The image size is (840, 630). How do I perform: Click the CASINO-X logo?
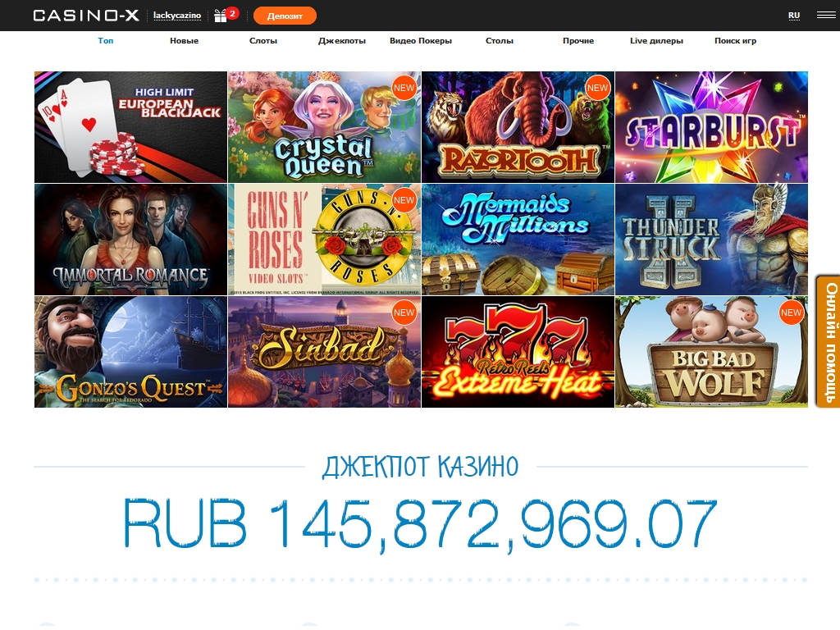[x=86, y=16]
